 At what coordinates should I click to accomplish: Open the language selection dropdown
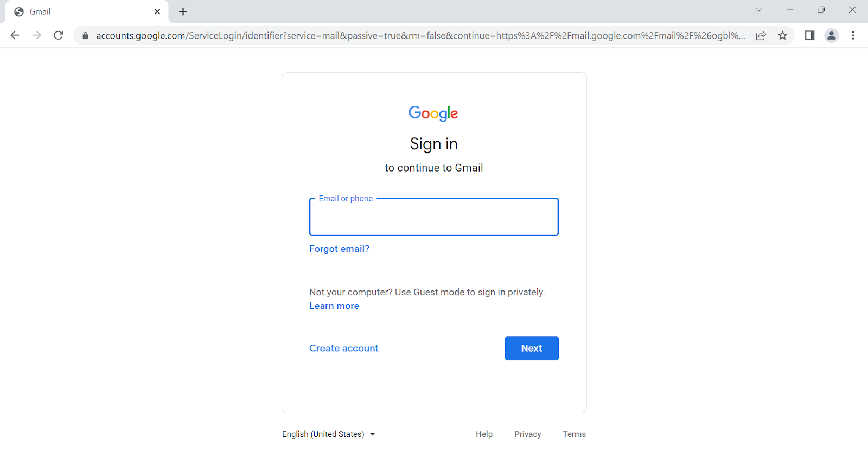(x=328, y=434)
